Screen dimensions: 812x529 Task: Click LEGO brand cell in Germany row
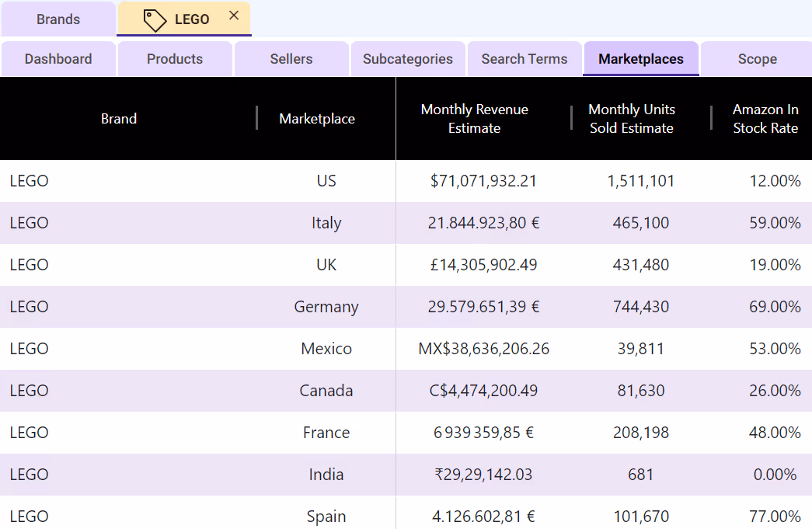click(x=29, y=306)
